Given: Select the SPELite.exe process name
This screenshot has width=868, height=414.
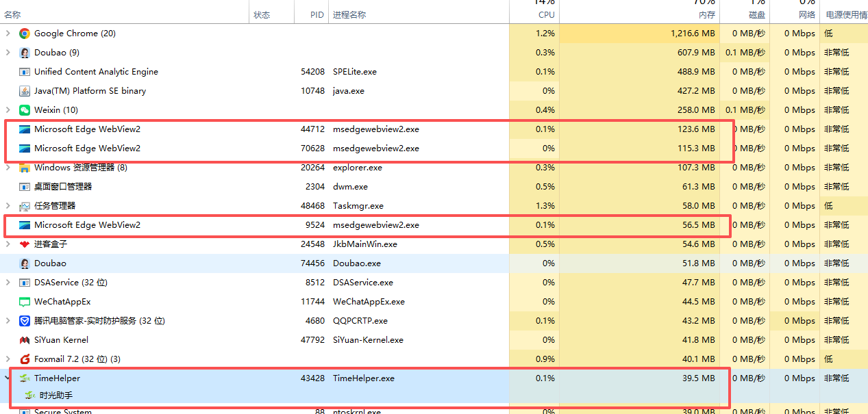Looking at the screenshot, I should point(355,72).
